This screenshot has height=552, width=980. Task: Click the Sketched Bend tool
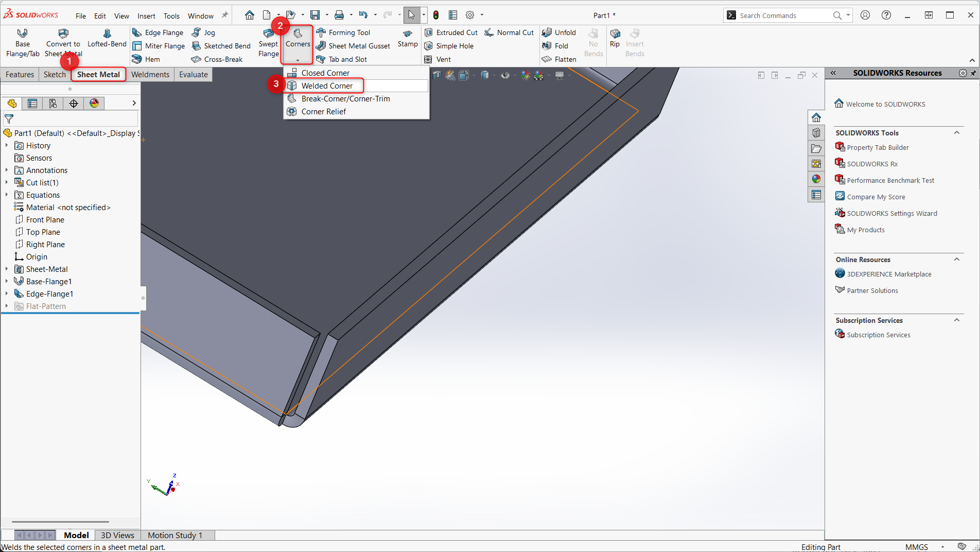tap(221, 46)
